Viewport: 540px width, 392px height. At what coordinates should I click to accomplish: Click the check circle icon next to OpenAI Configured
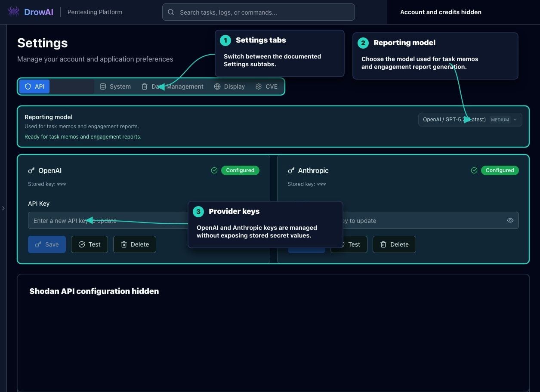pyautogui.click(x=214, y=170)
